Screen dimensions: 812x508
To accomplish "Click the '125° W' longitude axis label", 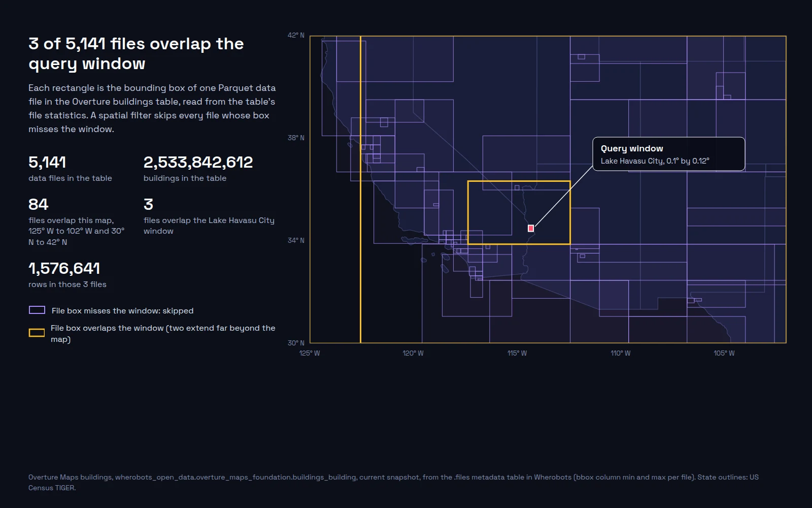I will [x=310, y=353].
